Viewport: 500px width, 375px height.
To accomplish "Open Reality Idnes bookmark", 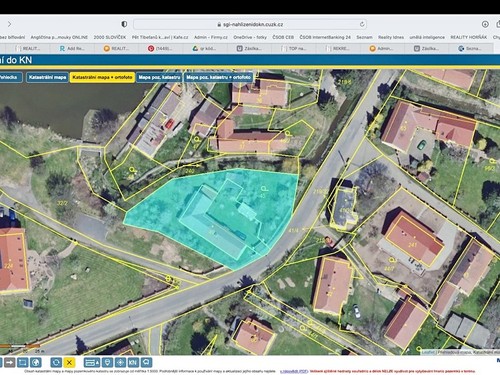I will 391,37.
